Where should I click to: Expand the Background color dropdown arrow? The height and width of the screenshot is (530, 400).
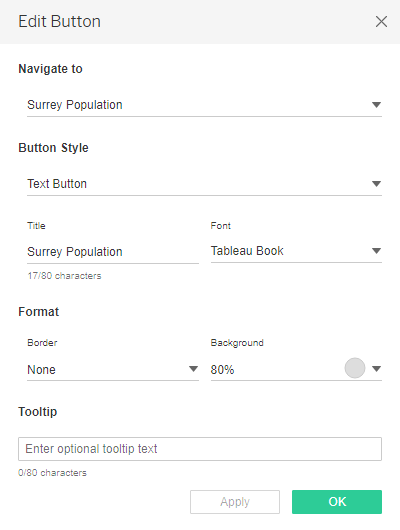pyautogui.click(x=376, y=369)
